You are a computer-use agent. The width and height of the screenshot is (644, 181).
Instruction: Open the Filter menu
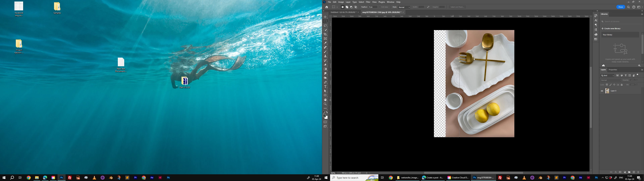pyautogui.click(x=368, y=2)
